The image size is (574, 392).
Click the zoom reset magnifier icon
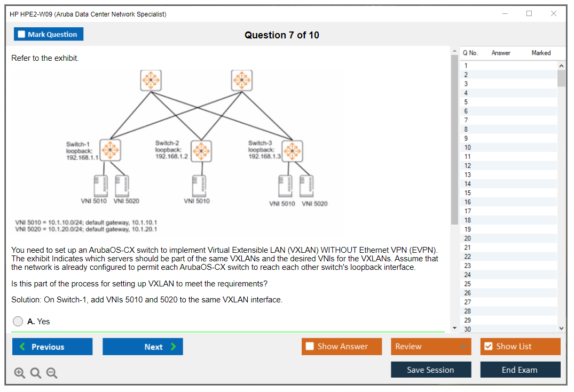[x=36, y=373]
